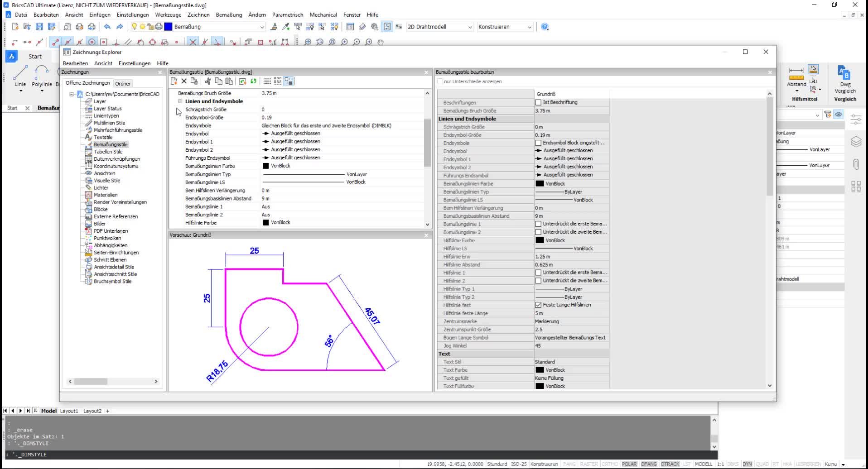
Task: Click the Undo arrow in main toolbar
Action: [107, 27]
